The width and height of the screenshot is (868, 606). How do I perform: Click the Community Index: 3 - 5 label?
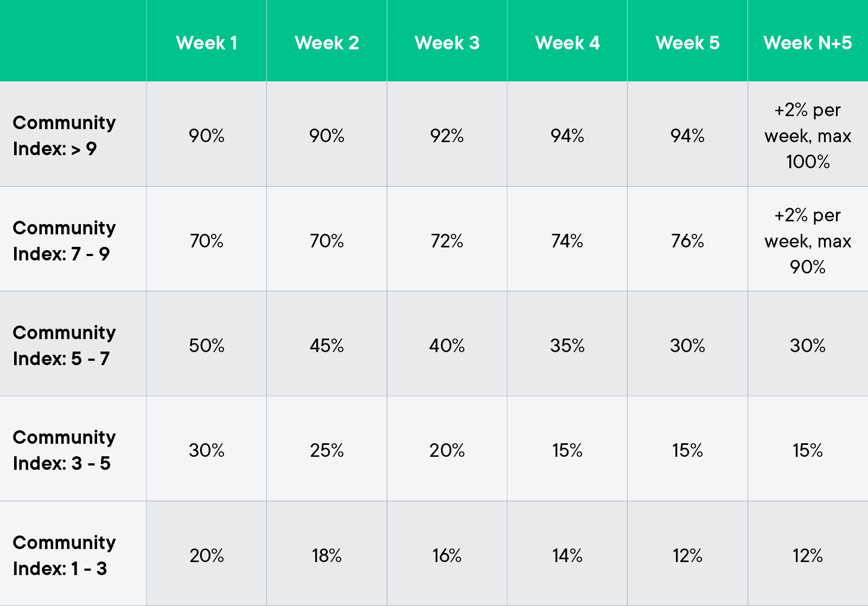tap(64, 450)
